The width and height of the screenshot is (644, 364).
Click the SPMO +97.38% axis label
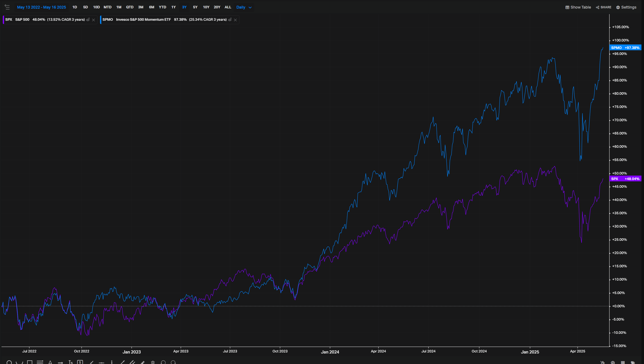(625, 47)
